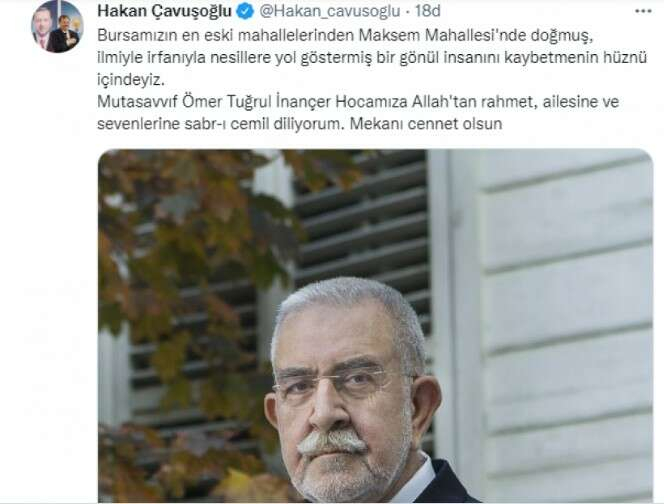Click the man's white mustache in photo
Viewport: 664px width, 504px height.
click(331, 443)
